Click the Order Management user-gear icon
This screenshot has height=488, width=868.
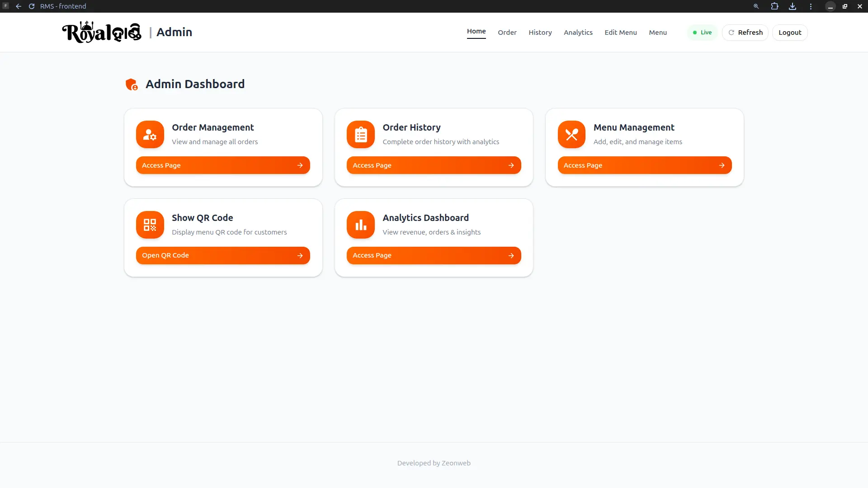coord(150,135)
